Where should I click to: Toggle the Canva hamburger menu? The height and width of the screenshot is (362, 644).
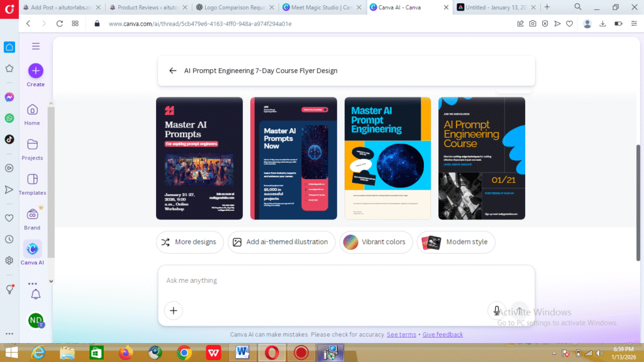[x=36, y=46]
